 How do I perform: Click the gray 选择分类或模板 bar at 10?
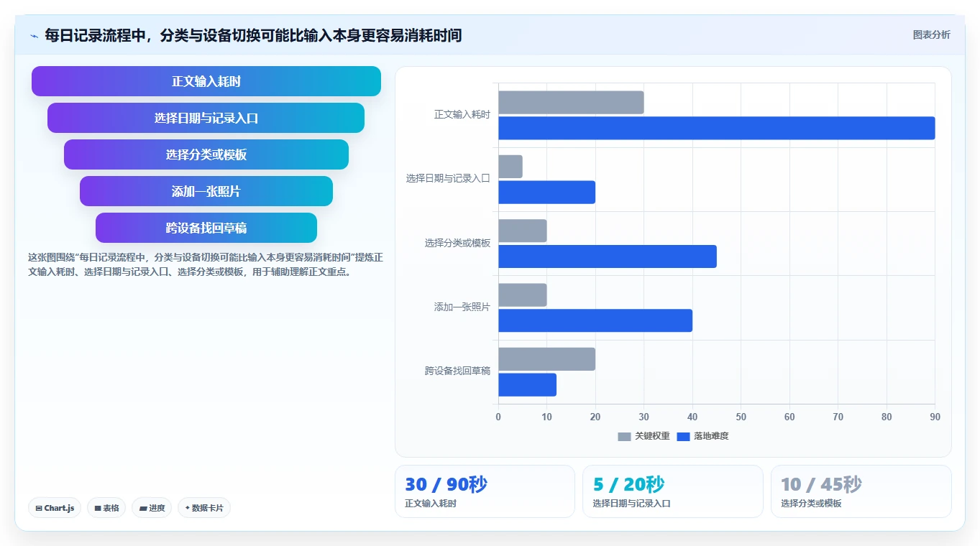523,231
